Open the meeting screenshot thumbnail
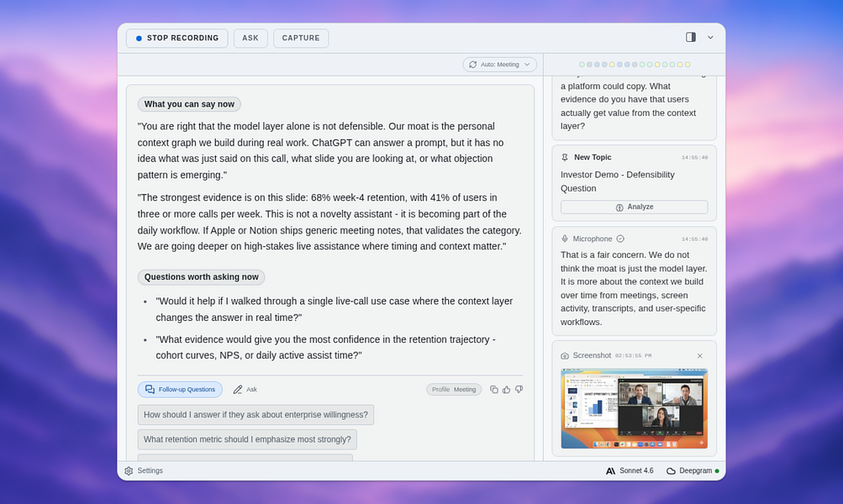The width and height of the screenshot is (843, 504). tap(634, 408)
